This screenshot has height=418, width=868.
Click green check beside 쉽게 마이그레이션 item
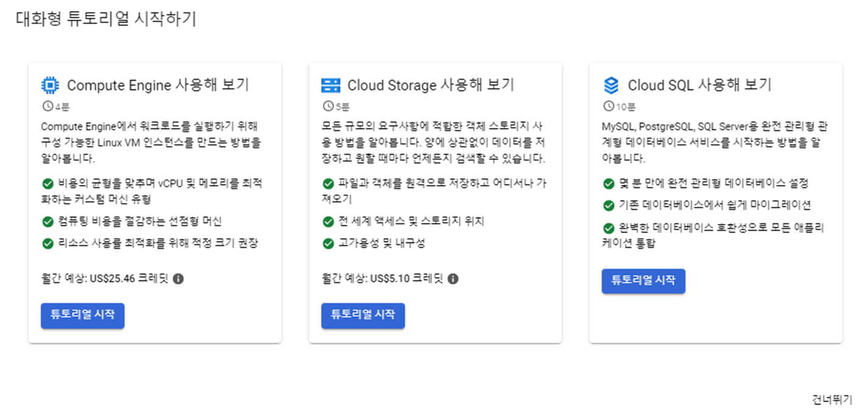point(608,206)
